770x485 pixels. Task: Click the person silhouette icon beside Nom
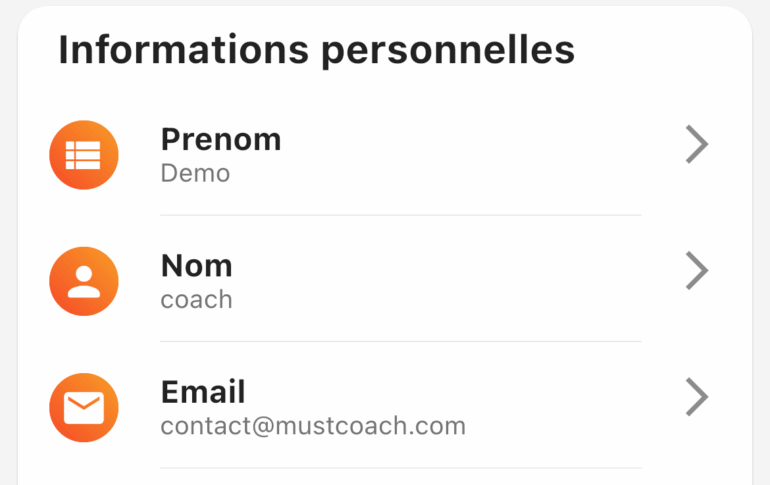click(83, 281)
